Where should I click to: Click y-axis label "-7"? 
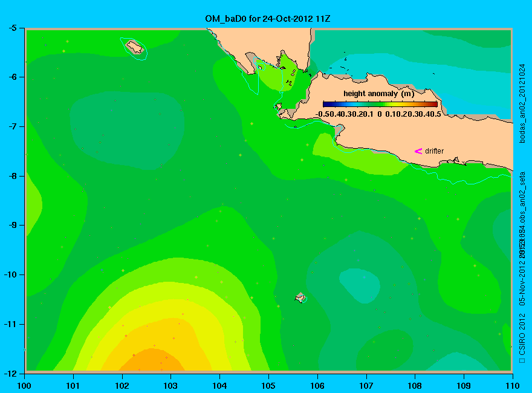coord(12,126)
